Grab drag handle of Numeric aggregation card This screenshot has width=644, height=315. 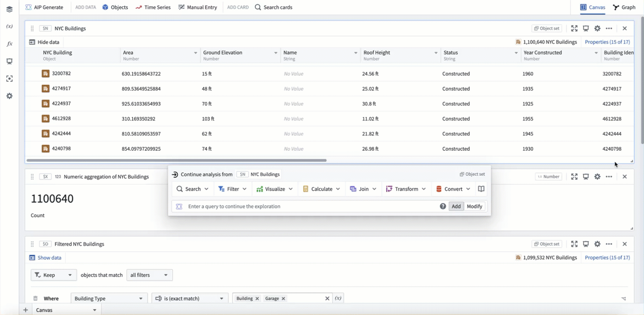(32, 177)
